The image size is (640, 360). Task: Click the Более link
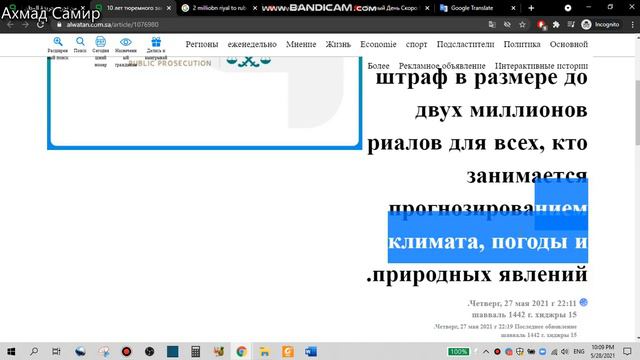pos(378,66)
